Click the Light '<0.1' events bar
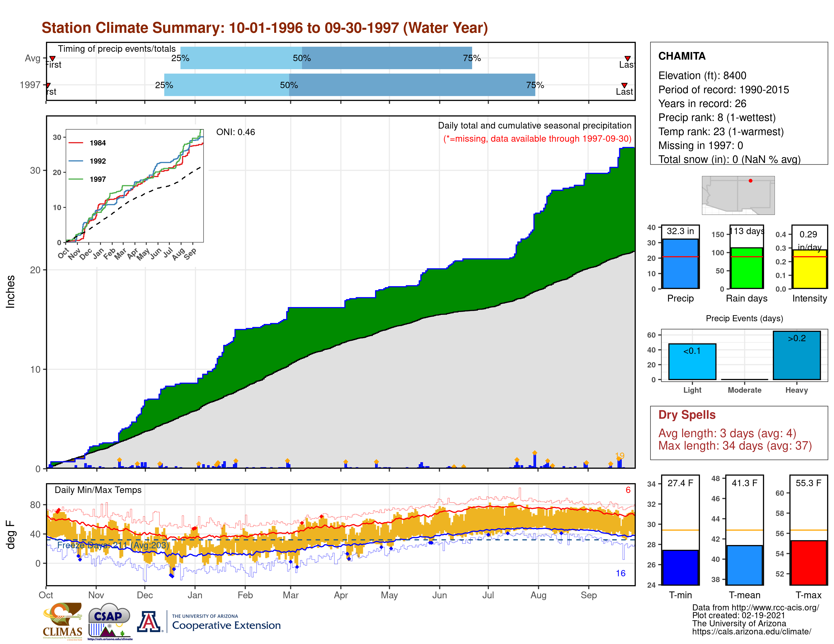This screenshot has width=834, height=644. coord(692,362)
